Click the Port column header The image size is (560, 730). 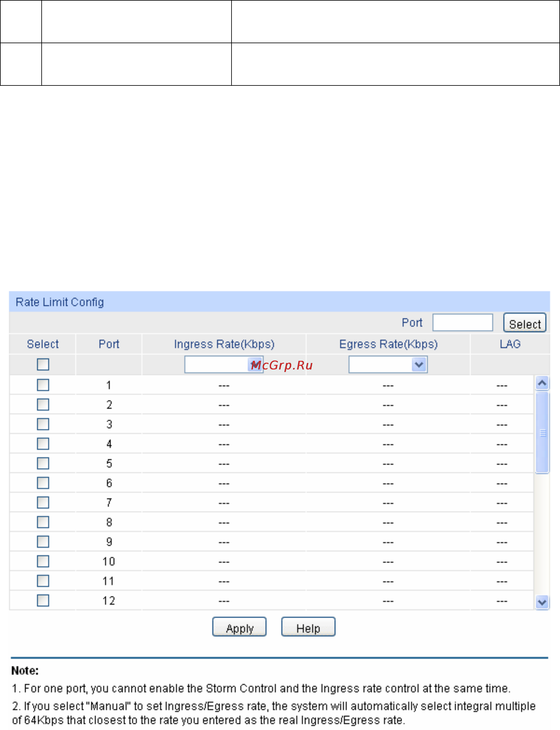coord(109,344)
